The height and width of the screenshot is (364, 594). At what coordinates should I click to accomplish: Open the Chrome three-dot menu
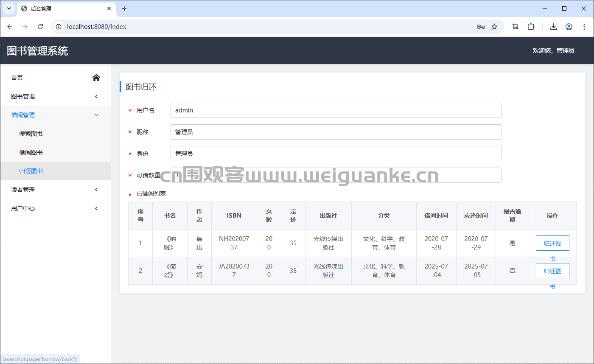[x=584, y=27]
